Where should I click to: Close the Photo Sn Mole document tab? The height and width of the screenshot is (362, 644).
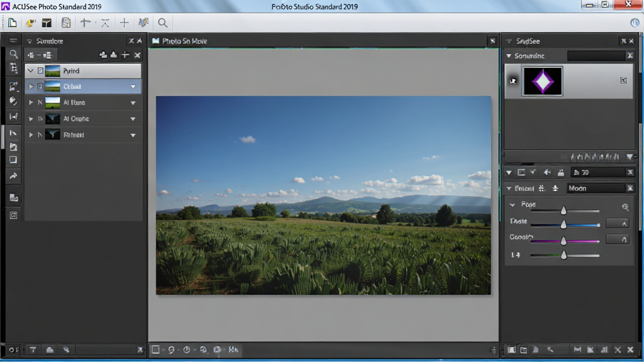click(x=492, y=41)
